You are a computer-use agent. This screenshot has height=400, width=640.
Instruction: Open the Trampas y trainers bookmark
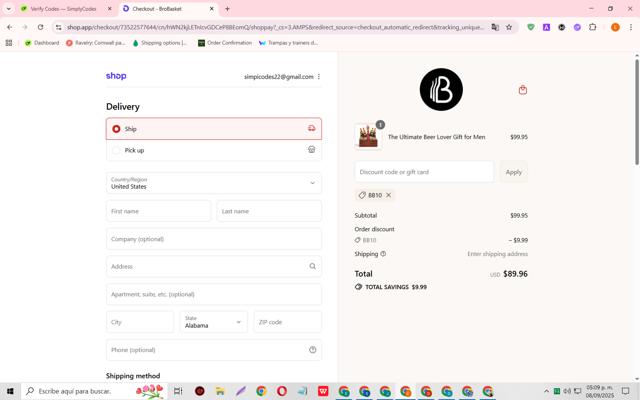point(288,43)
